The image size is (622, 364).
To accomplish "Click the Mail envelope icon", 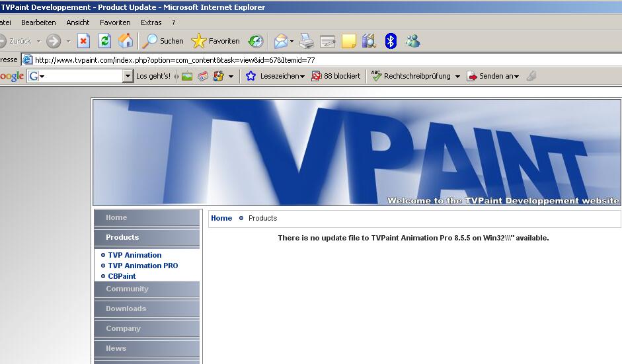I will [x=281, y=41].
